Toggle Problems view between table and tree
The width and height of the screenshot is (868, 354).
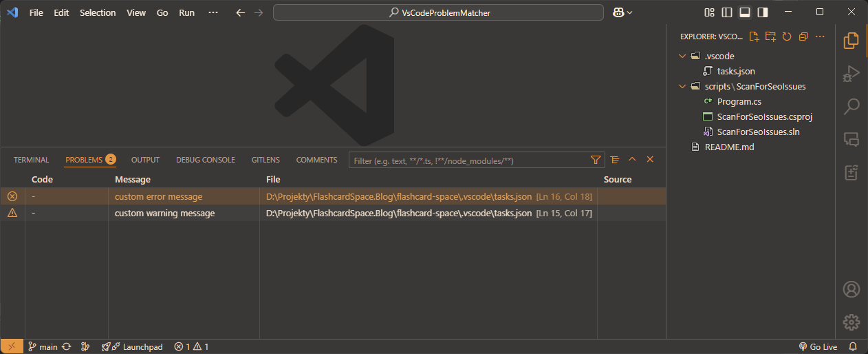click(614, 159)
